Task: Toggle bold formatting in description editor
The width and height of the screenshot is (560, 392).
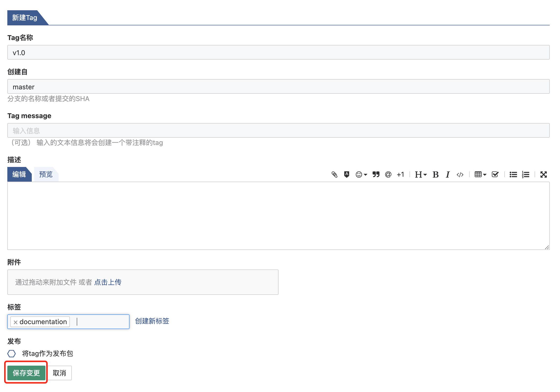Action: click(x=435, y=174)
